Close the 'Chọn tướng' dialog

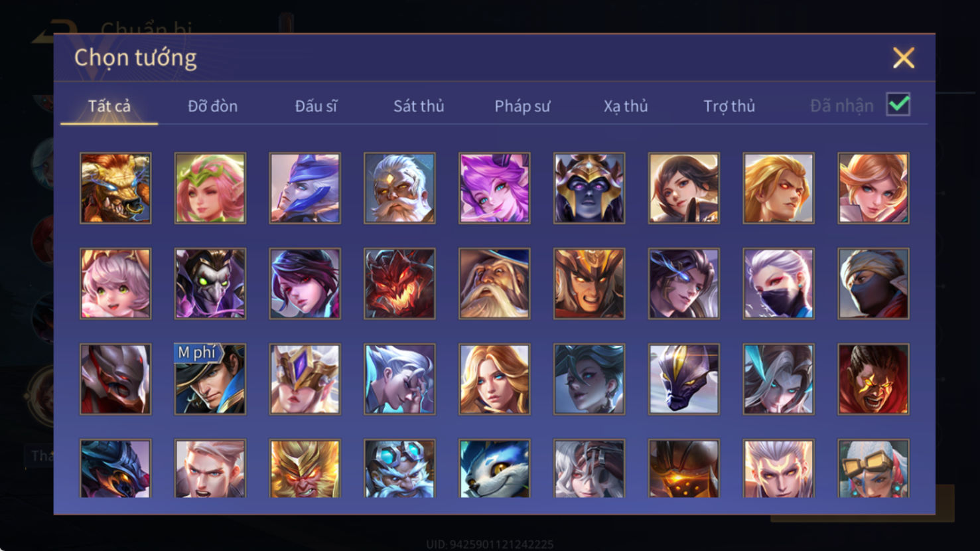click(904, 58)
